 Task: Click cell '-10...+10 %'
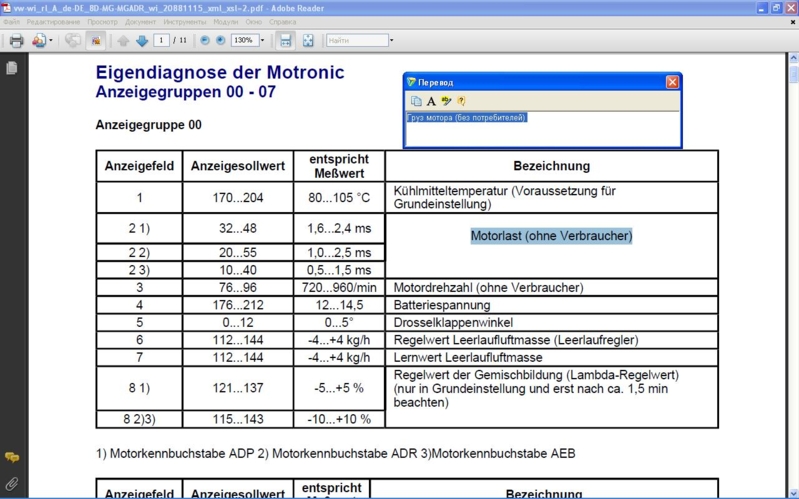[339, 419]
